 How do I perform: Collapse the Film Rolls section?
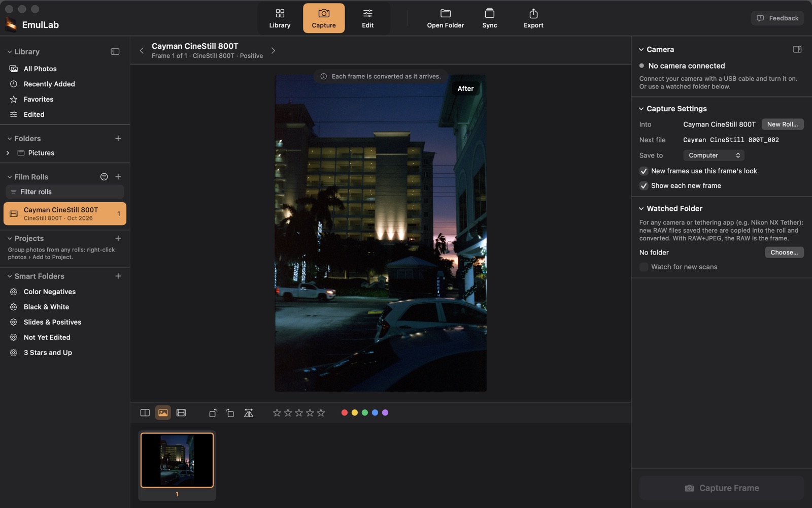[x=9, y=177]
